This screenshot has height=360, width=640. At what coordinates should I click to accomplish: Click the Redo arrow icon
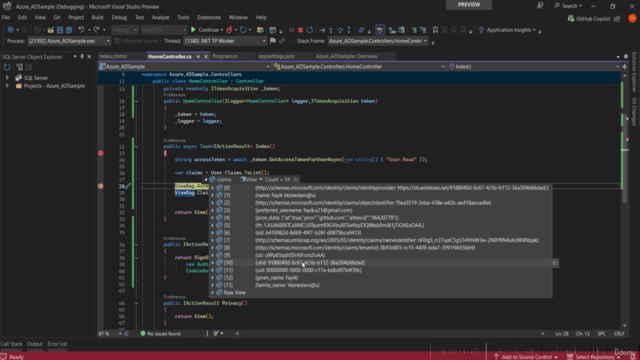[x=96, y=30]
